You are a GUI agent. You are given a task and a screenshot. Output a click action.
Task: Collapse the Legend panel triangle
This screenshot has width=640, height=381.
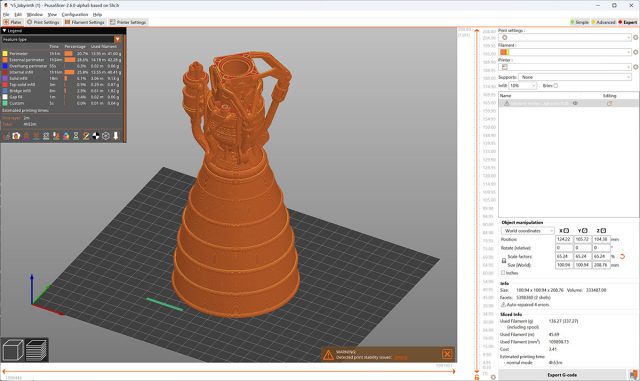[4, 31]
